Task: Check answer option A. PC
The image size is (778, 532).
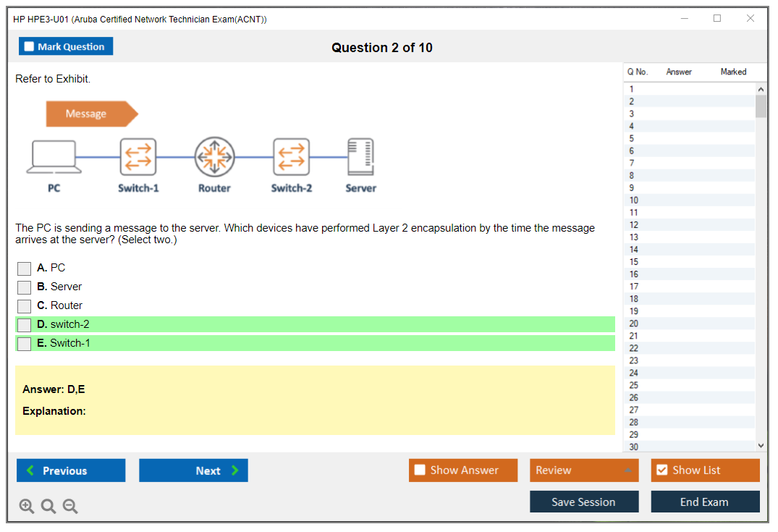Action: pyautogui.click(x=25, y=269)
